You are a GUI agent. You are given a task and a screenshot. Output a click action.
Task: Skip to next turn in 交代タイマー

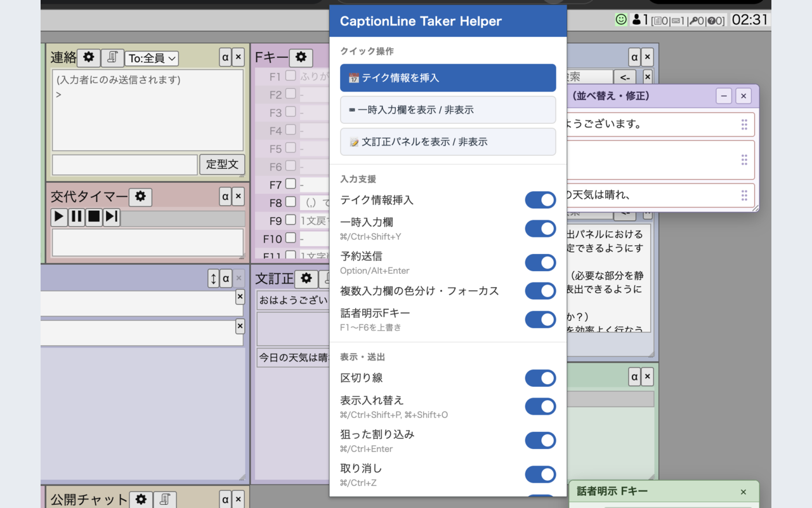112,217
